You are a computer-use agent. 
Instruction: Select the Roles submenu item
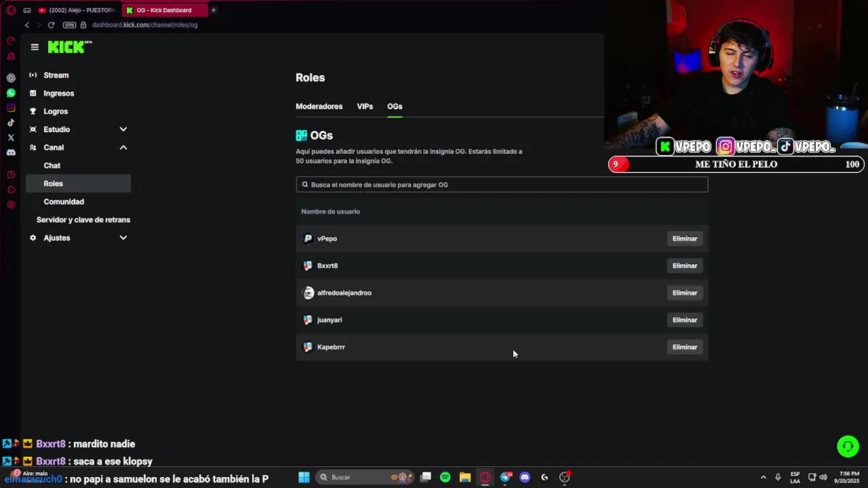click(78, 184)
